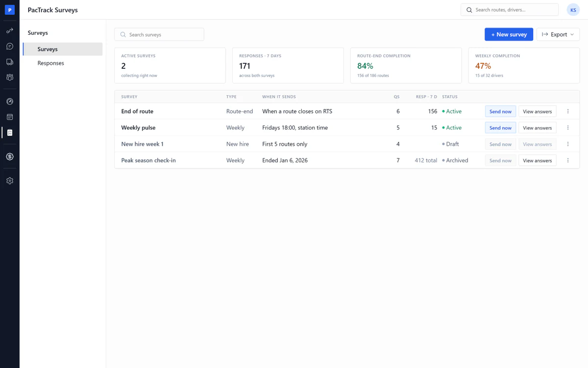
Task: View answers for Peak season check-in
Action: [537, 160]
